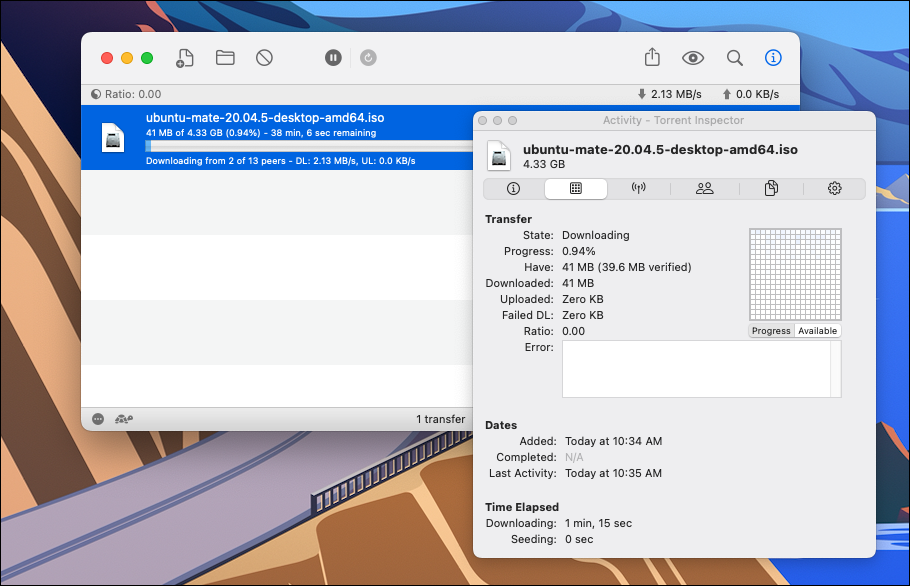Viewport: 910px width, 586px height.
Task: Click the search magnifier in the toolbar
Action: click(x=734, y=58)
